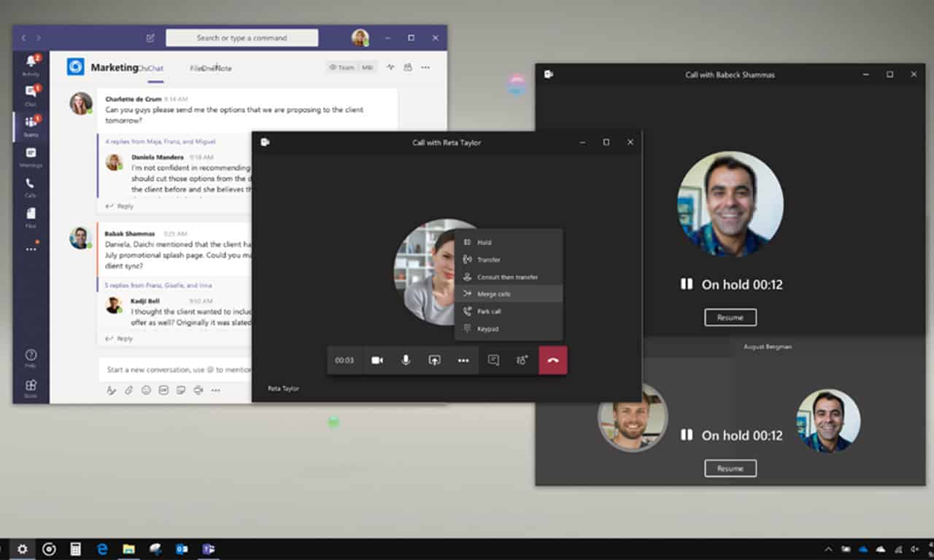934x560 pixels.
Task: Click the "Reta Taylor" name label in the call
Action: click(283, 389)
